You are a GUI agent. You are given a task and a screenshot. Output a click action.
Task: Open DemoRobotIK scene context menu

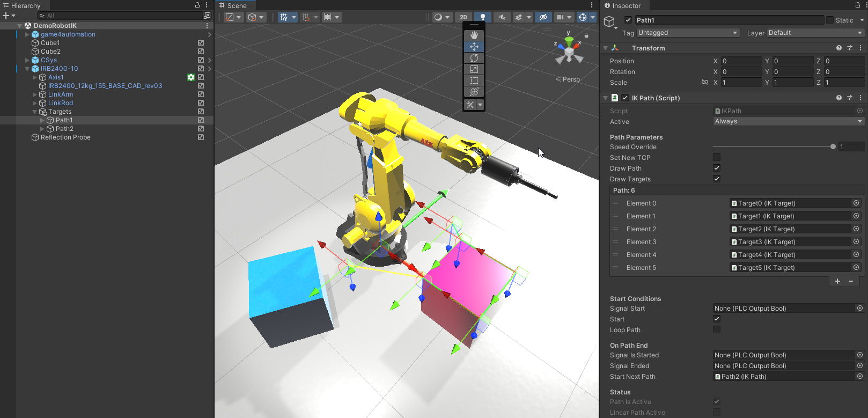pyautogui.click(x=207, y=26)
